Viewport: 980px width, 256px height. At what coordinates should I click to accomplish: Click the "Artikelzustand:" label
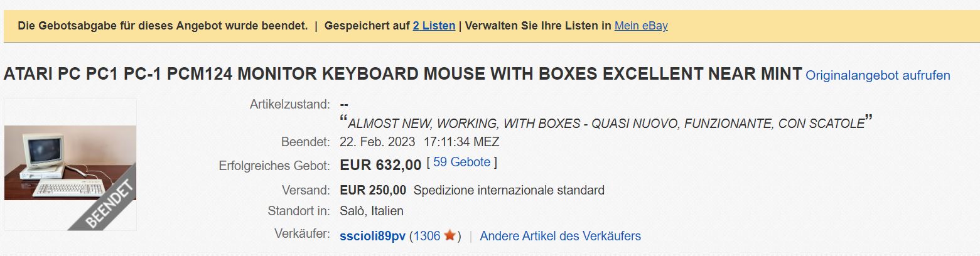289,104
